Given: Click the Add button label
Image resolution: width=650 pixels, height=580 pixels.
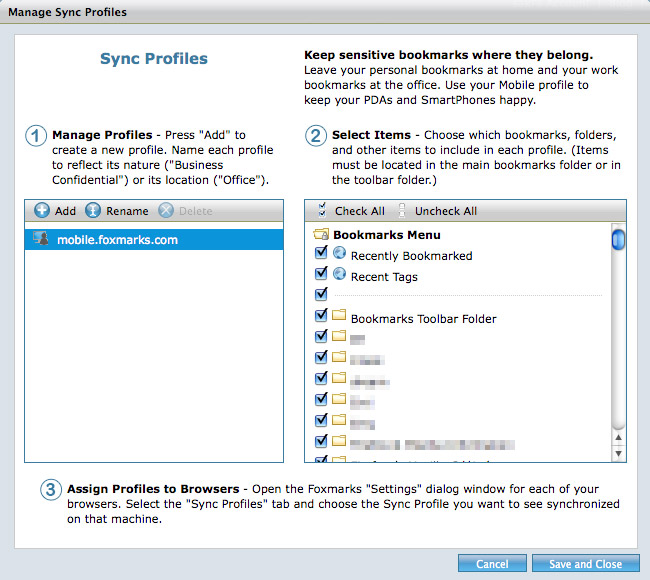Looking at the screenshot, I should point(65,211).
